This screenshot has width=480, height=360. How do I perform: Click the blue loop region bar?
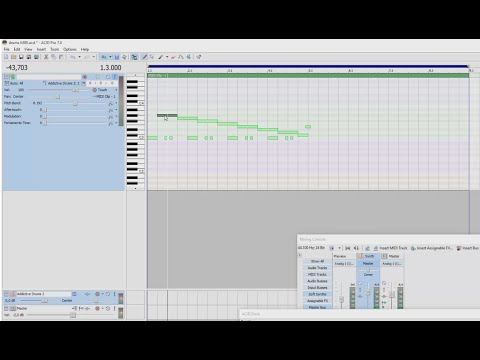pos(308,66)
